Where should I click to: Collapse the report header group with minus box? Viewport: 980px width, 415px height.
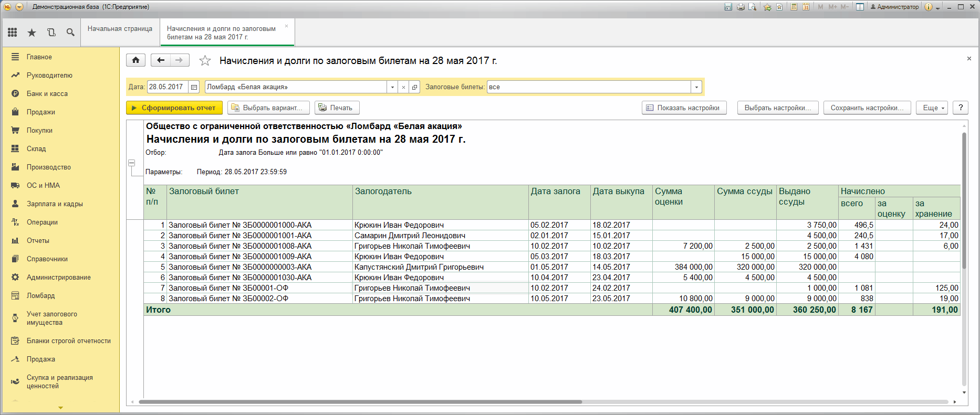(x=132, y=163)
